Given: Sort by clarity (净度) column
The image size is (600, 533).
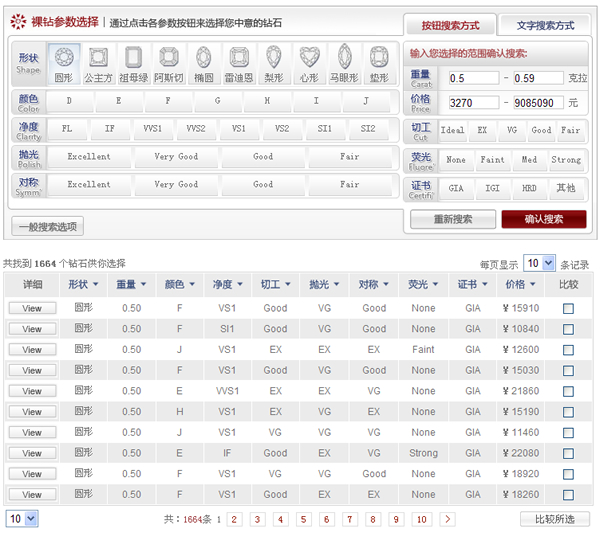Looking at the screenshot, I should [x=228, y=285].
